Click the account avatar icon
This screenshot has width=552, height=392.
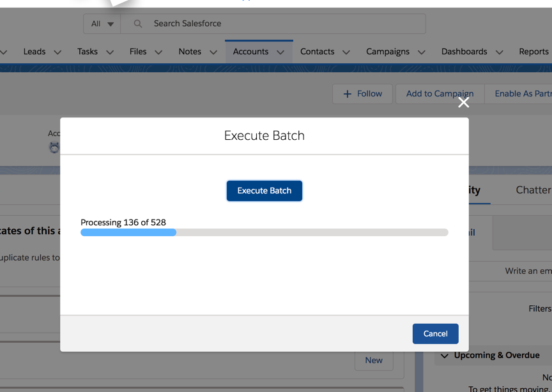(x=54, y=147)
